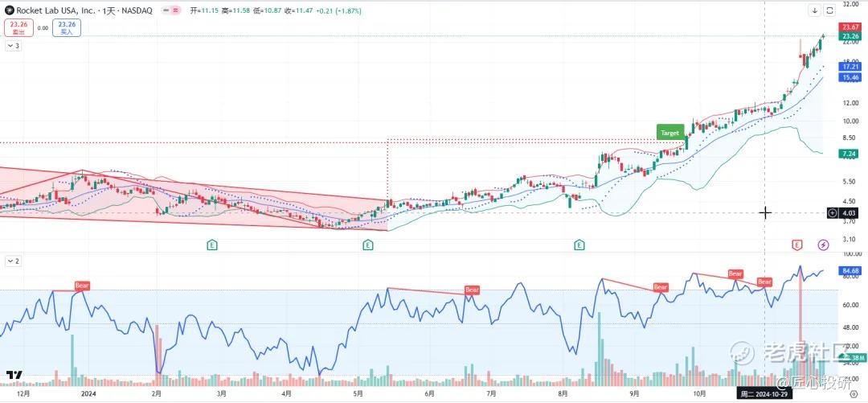Click the 6月 label on the time axis

click(x=429, y=394)
